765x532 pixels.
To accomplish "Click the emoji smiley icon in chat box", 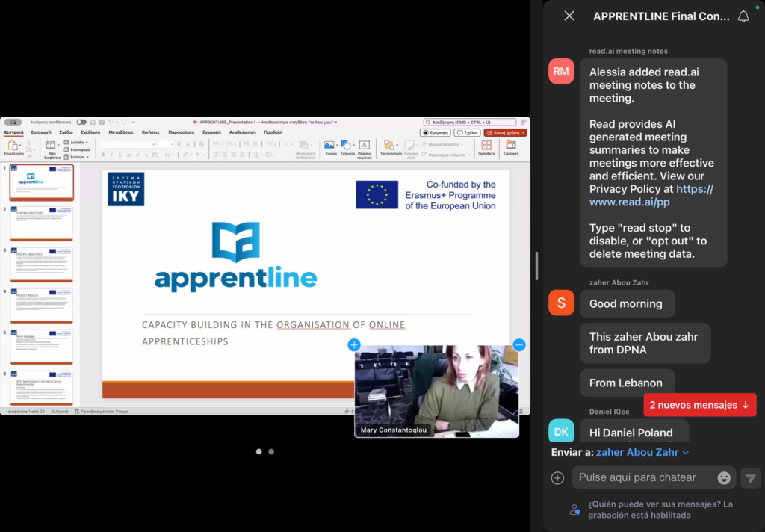I will click(x=723, y=477).
